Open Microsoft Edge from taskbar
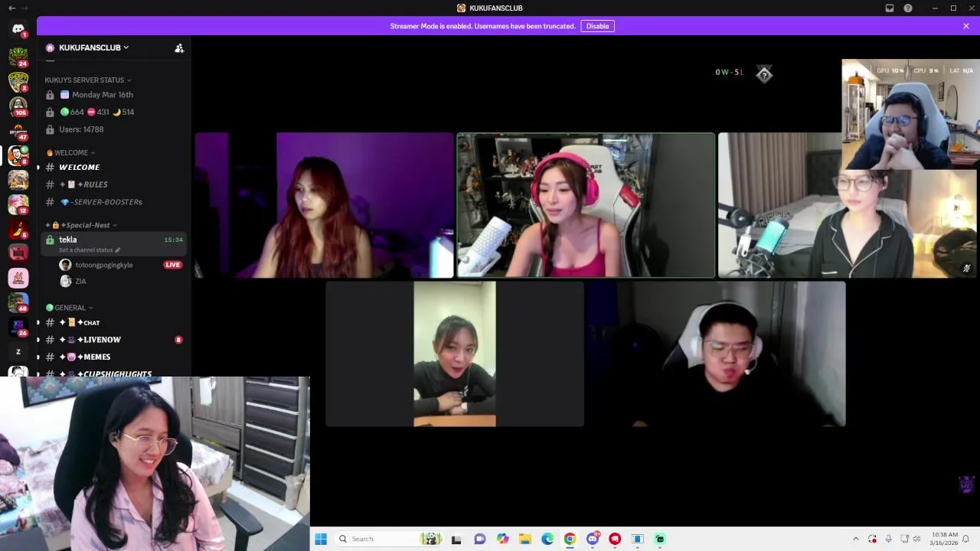Image resolution: width=980 pixels, height=551 pixels. pyautogui.click(x=547, y=539)
